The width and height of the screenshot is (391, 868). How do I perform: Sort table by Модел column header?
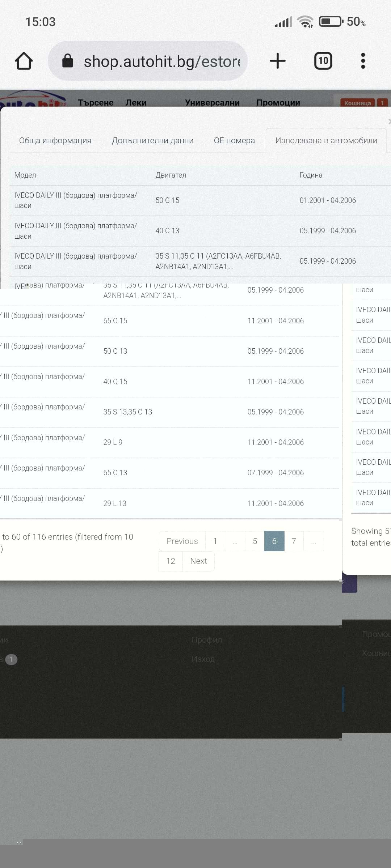[25, 175]
